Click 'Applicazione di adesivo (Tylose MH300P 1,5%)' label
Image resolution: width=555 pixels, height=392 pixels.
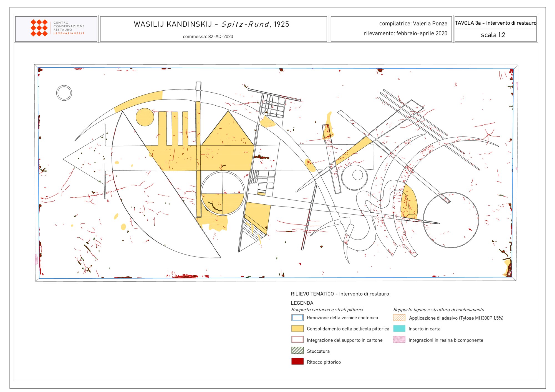point(456,318)
